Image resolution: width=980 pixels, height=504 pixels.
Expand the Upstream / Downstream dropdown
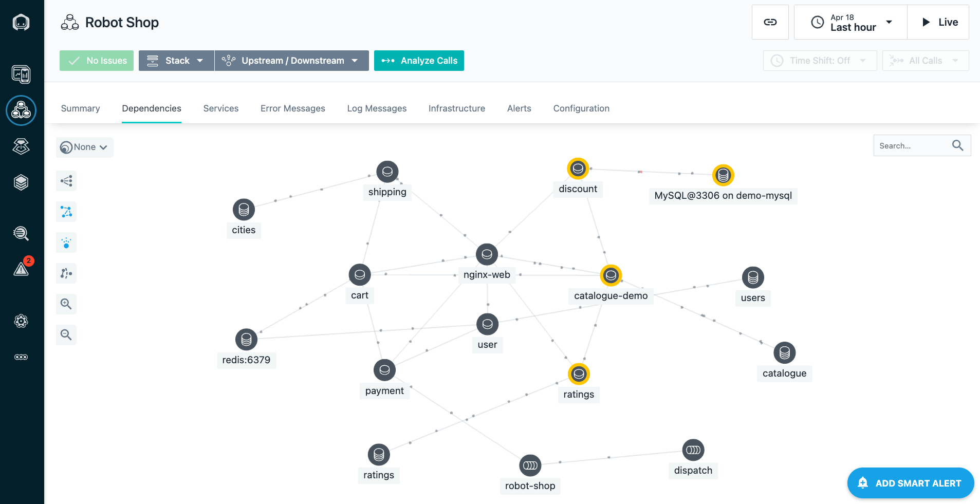coord(291,60)
